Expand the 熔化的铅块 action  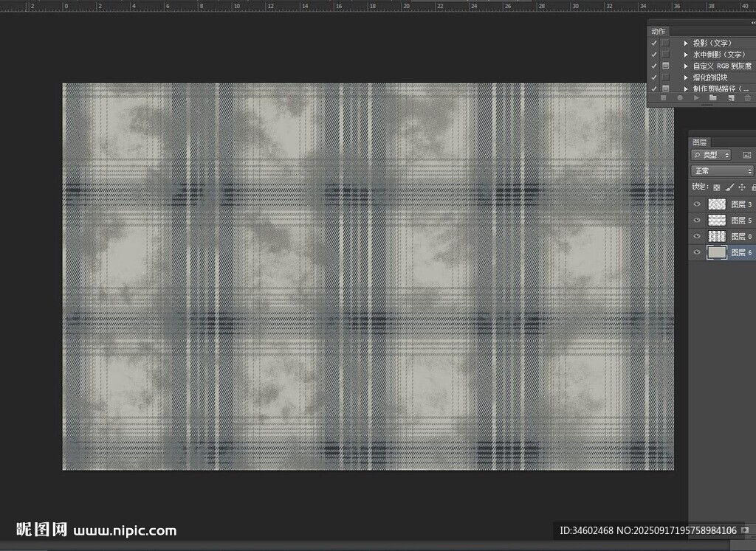point(686,77)
